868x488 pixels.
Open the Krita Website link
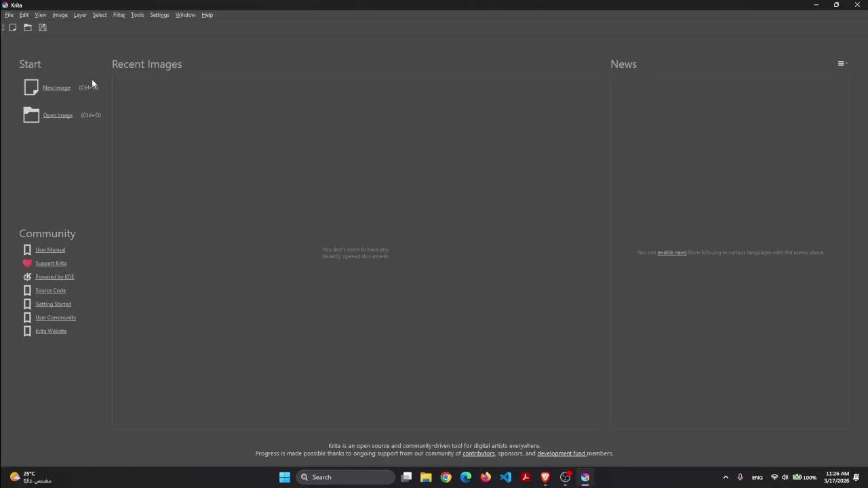51,331
